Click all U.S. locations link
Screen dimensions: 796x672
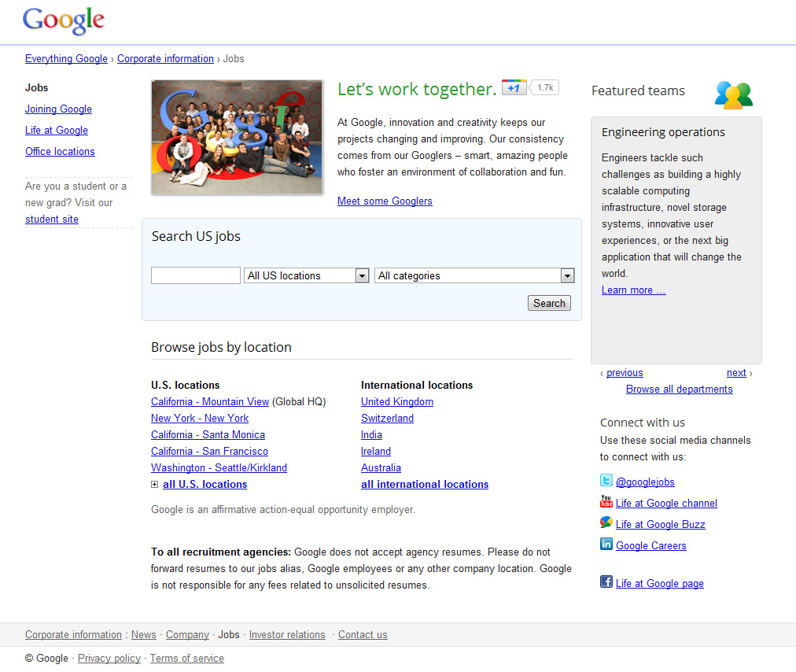tap(205, 485)
